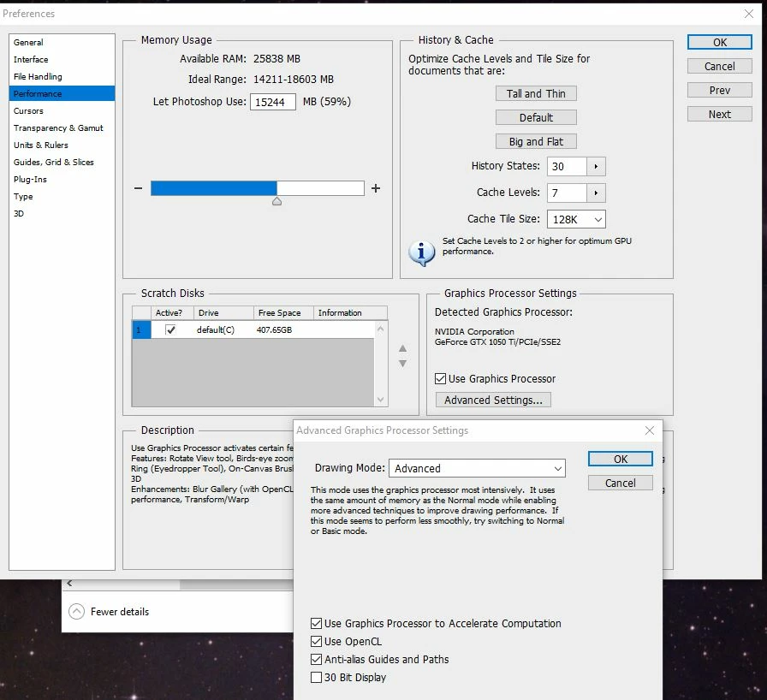The image size is (767, 700).
Task: Confirm Preferences with the OK button
Action: 720,43
